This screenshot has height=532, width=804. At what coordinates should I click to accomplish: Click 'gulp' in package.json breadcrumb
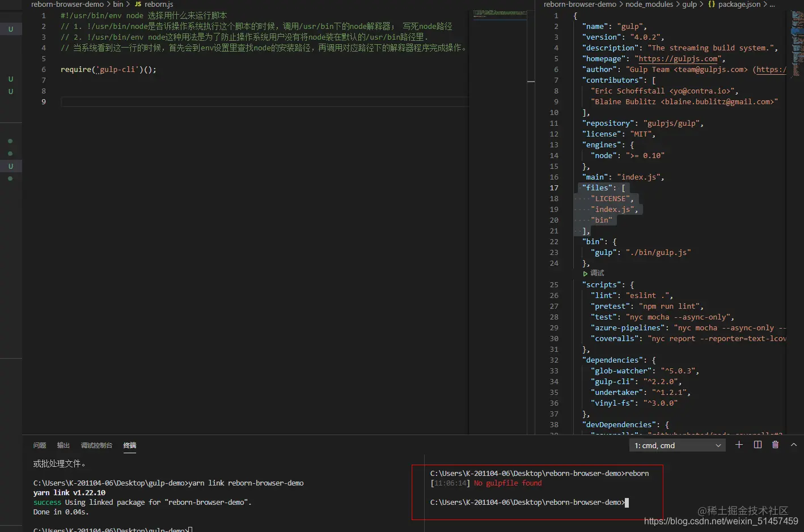tap(689, 4)
